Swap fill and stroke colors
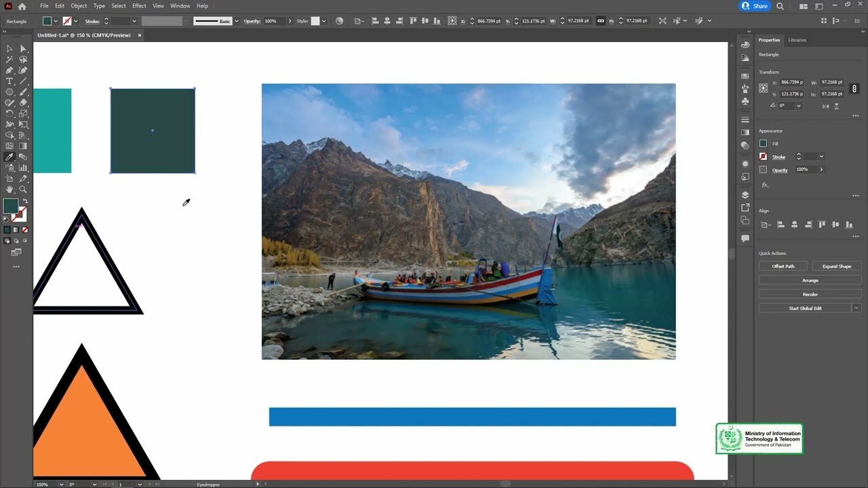This screenshot has width=868, height=488. point(25,202)
